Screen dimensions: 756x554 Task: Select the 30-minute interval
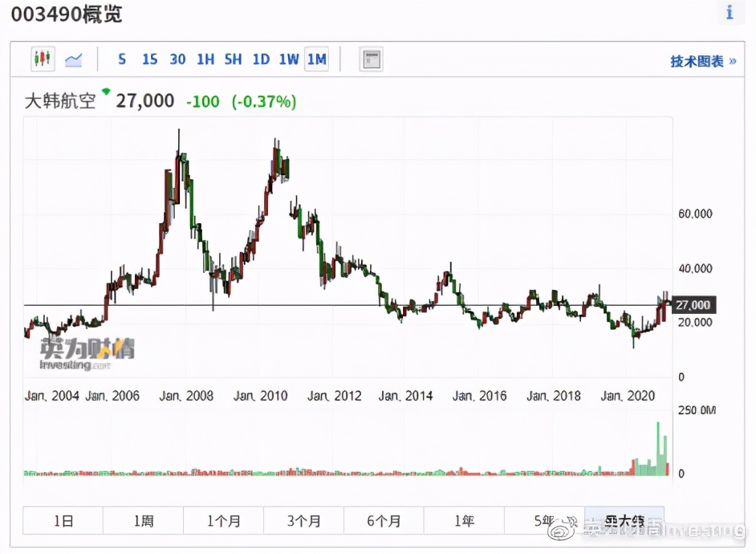(177, 59)
